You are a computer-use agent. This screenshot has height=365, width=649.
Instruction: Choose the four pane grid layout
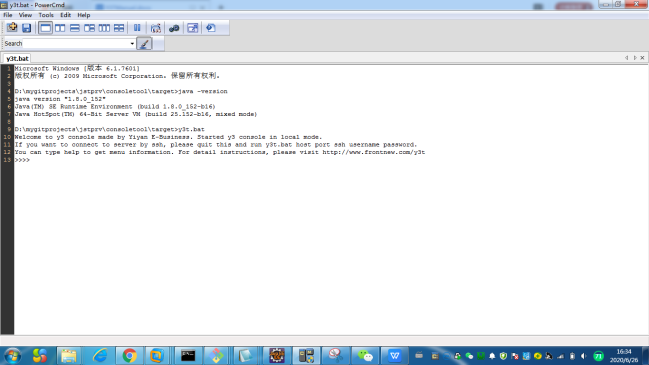pos(119,28)
